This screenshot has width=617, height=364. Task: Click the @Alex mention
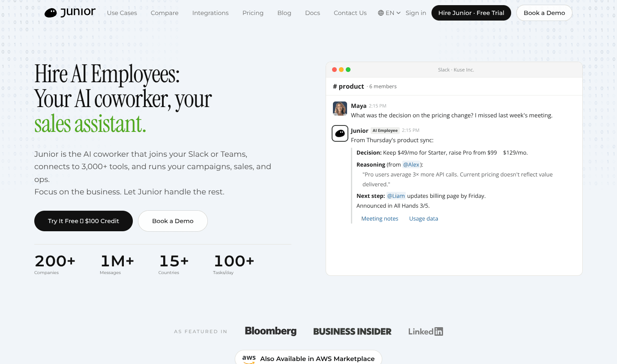pos(411,164)
